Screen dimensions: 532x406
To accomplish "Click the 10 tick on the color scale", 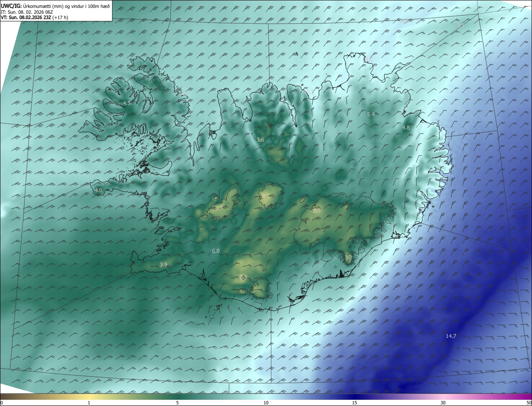I will click(x=266, y=403).
